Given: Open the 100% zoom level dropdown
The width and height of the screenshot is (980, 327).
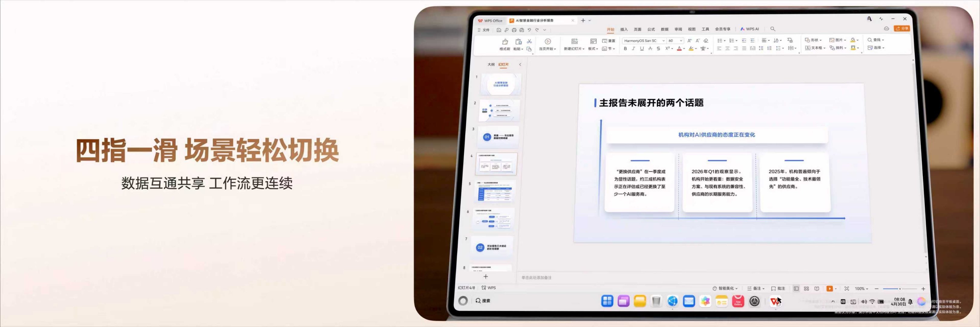Looking at the screenshot, I should coord(862,289).
